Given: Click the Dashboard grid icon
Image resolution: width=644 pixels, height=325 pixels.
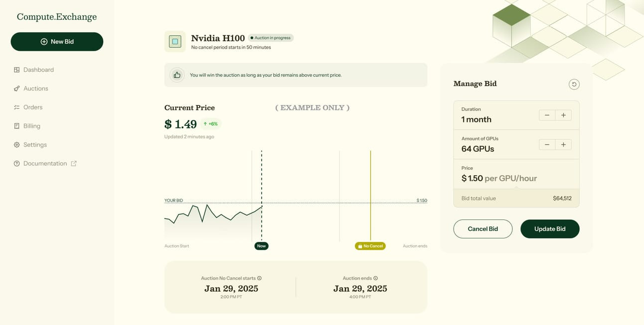Looking at the screenshot, I should pos(17,70).
